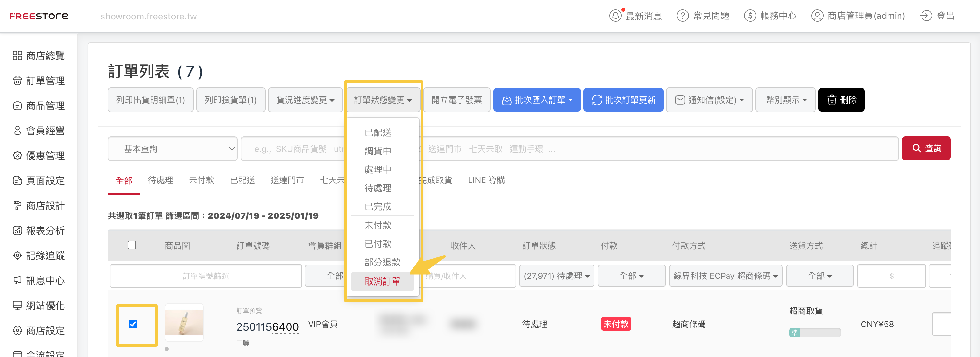Click the 總計 $ filter input
980x357 pixels.
tap(891, 276)
